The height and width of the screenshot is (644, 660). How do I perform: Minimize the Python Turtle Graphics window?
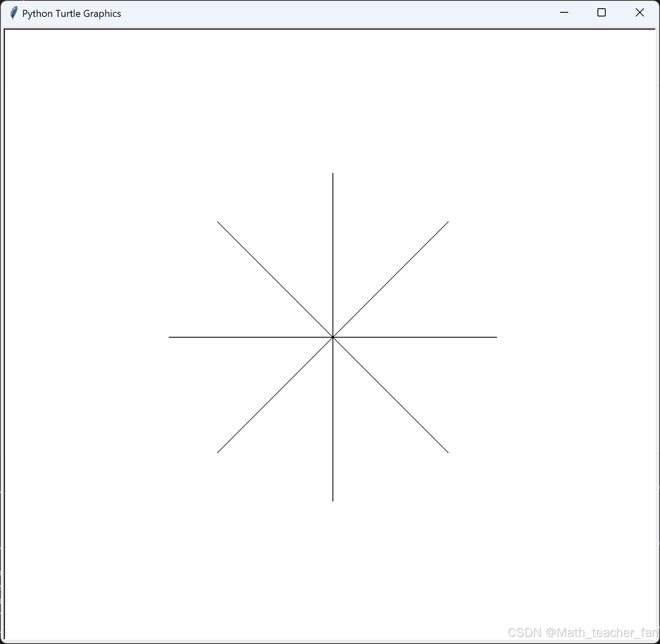click(x=564, y=13)
